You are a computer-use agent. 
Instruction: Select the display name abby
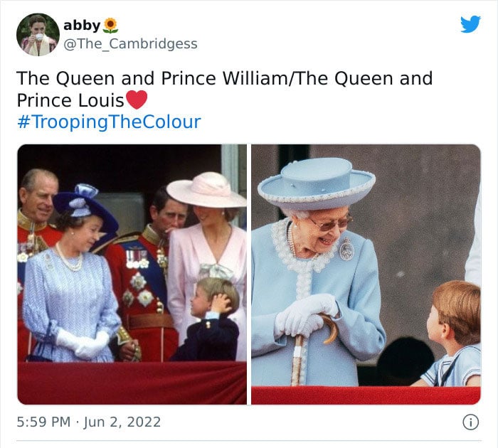point(82,26)
